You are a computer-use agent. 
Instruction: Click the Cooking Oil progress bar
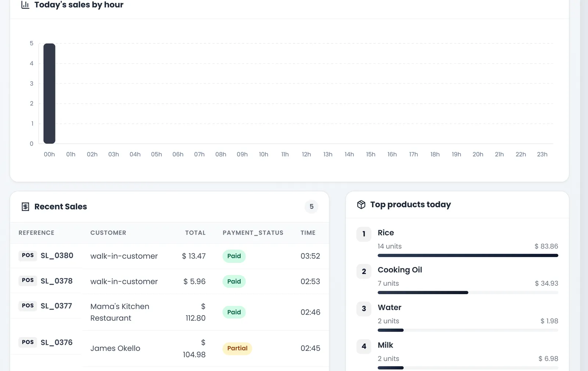pyautogui.click(x=468, y=293)
